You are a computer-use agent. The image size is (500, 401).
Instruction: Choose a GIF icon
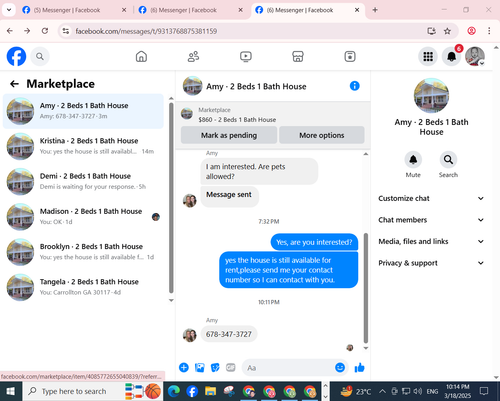coord(231,367)
